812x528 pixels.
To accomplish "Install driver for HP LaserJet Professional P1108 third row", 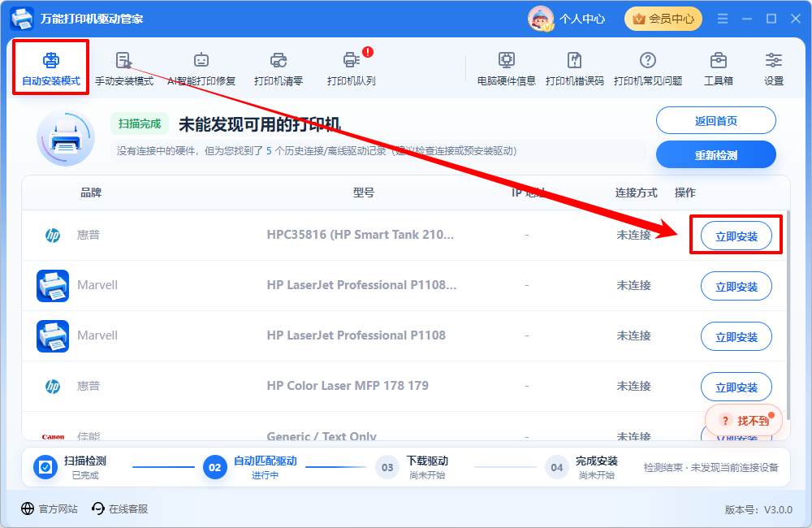I will (x=736, y=337).
